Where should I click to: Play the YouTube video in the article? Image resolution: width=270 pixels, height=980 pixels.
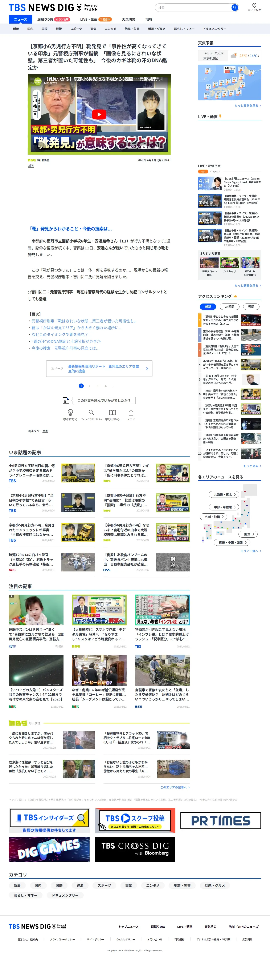pos(99,114)
